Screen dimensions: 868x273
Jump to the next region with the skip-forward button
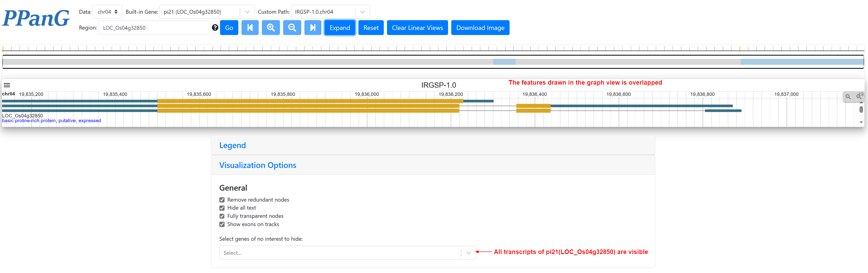(313, 28)
